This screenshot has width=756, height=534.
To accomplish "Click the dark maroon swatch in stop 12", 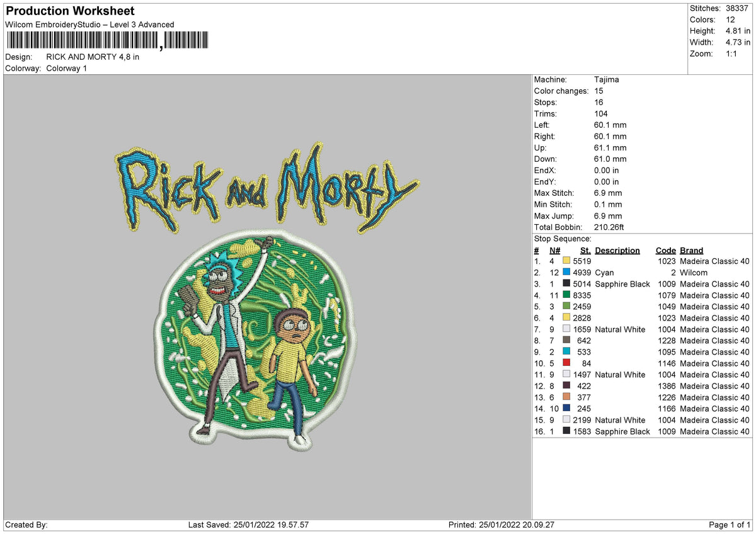I will point(566,386).
